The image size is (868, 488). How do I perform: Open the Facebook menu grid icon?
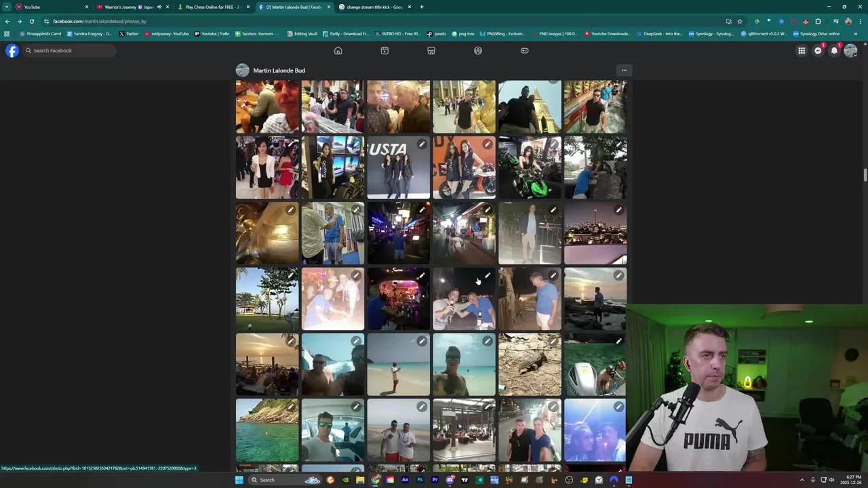[x=802, y=51]
